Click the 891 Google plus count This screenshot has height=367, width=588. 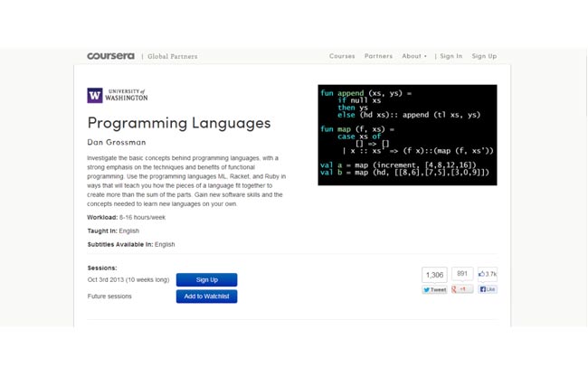click(462, 274)
